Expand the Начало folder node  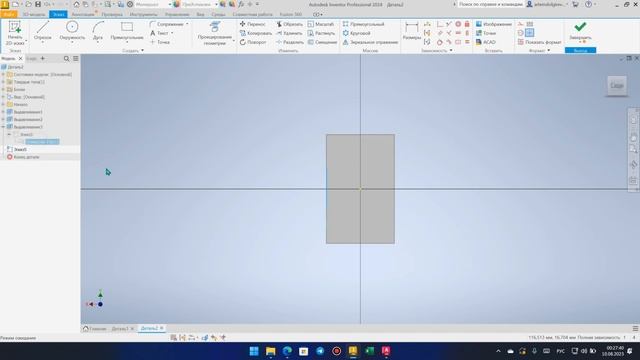pos(3,104)
